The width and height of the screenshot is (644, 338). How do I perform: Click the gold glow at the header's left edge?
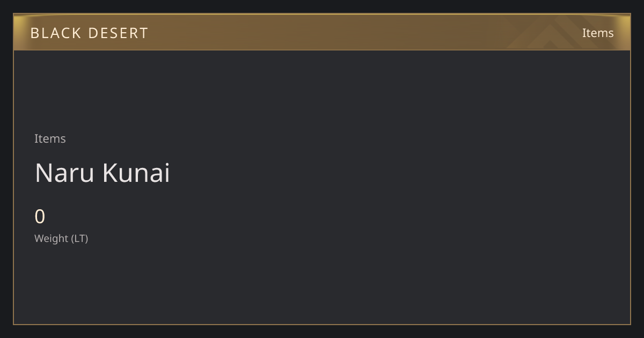tap(19, 32)
